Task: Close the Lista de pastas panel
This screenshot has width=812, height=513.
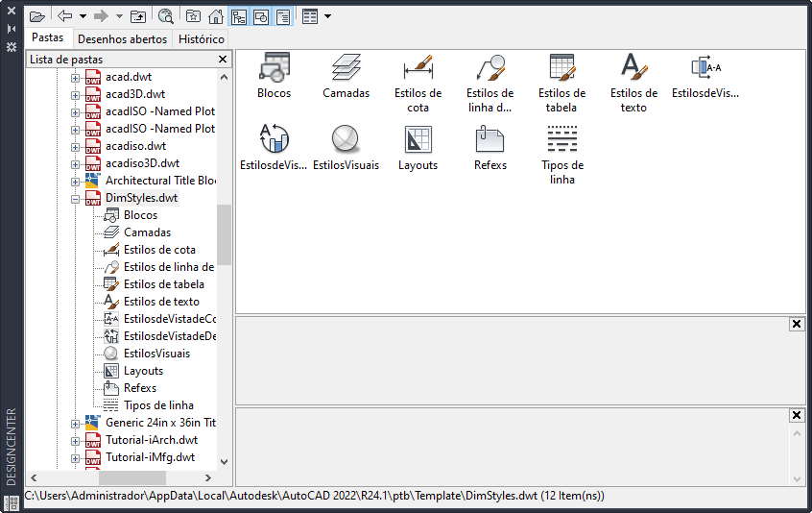Action: pos(223,59)
